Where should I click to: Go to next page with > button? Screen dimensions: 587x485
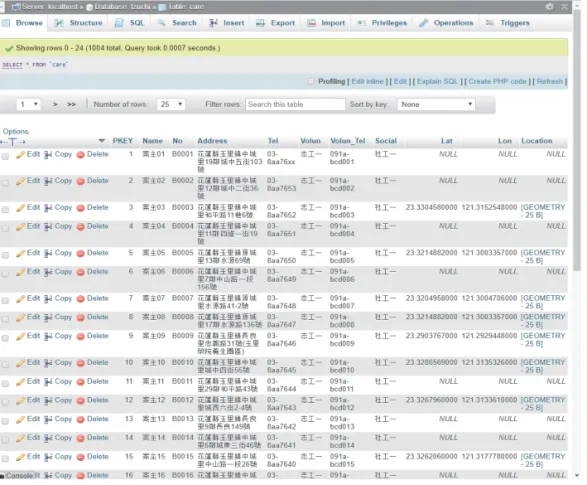pyautogui.click(x=55, y=104)
